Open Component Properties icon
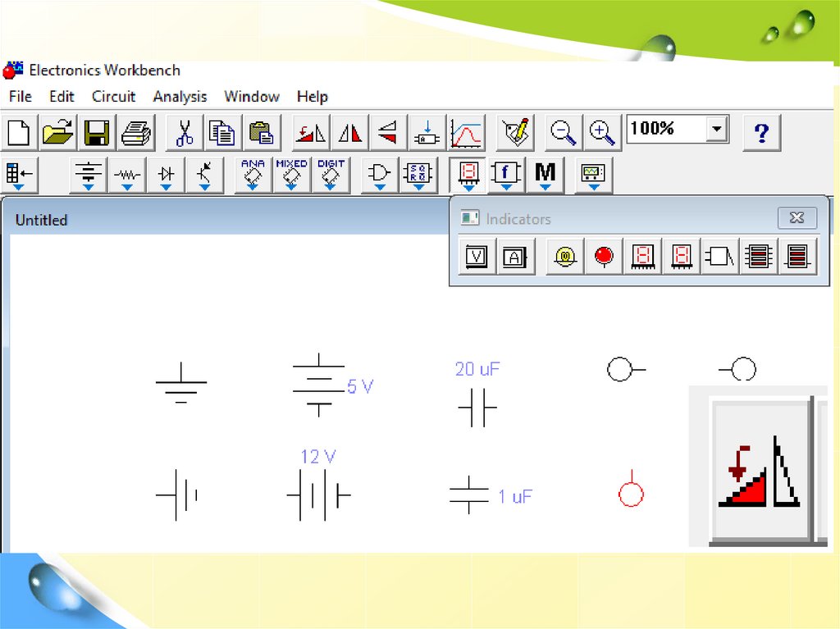Viewport: 840px width, 629px height. click(515, 132)
